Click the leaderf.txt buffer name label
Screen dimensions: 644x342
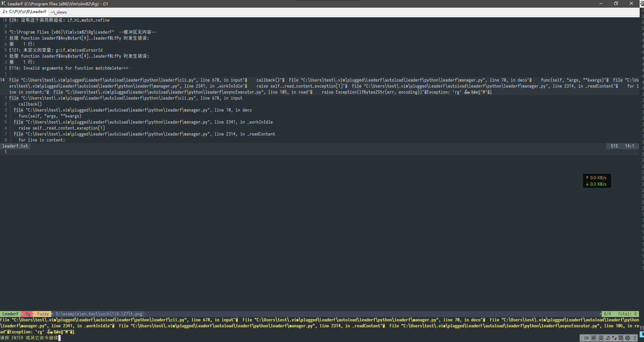[15, 146]
